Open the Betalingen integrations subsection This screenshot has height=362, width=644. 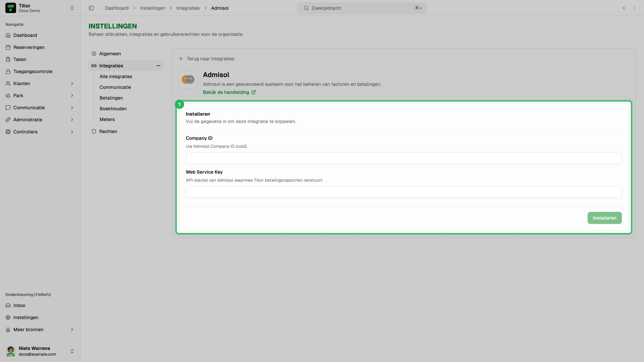(111, 98)
